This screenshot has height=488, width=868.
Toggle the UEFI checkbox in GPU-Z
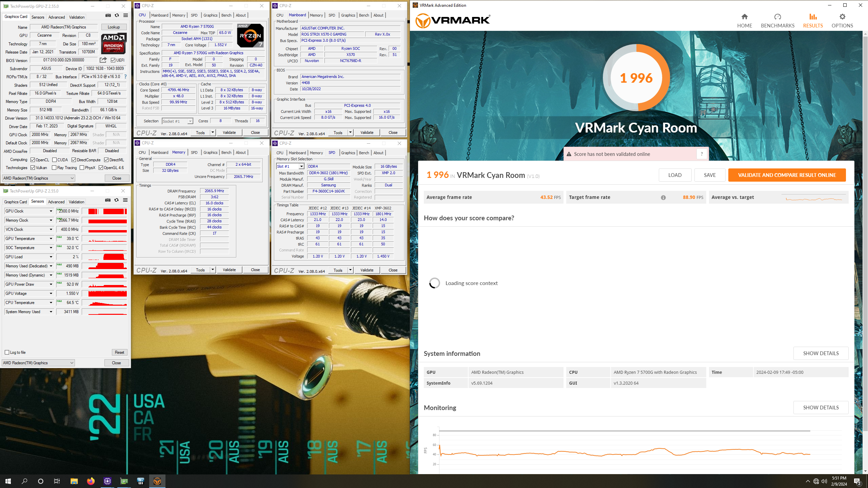[113, 60]
